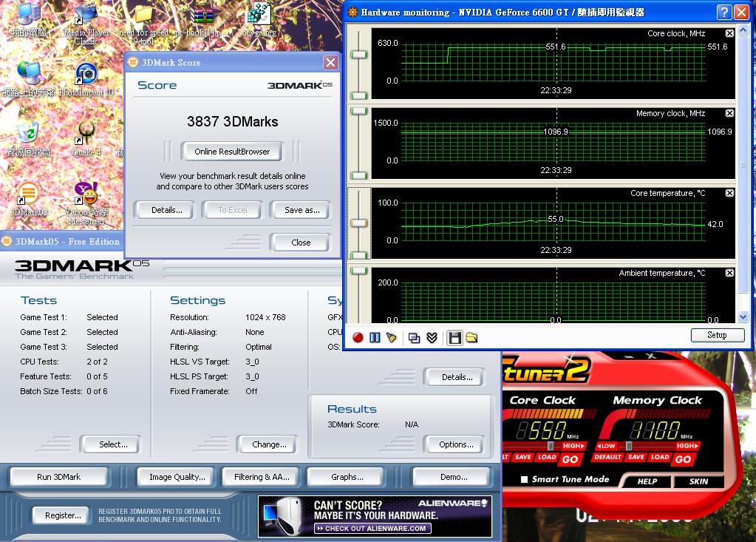The height and width of the screenshot is (542, 756).
Task: Click SAVE under Memory Clock in tuner
Action: tap(636, 457)
